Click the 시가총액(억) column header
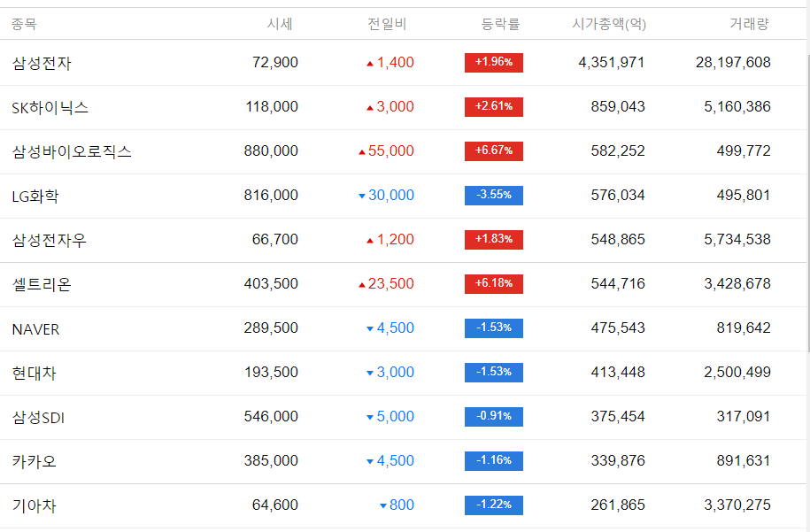Screen dimensions: 810x532 [609, 24]
